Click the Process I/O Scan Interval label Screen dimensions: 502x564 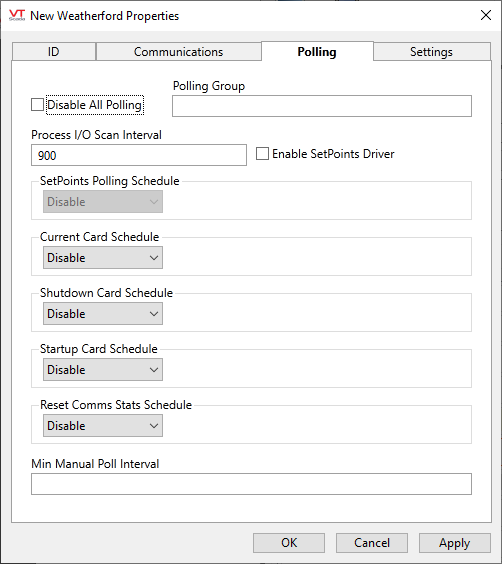pos(96,135)
